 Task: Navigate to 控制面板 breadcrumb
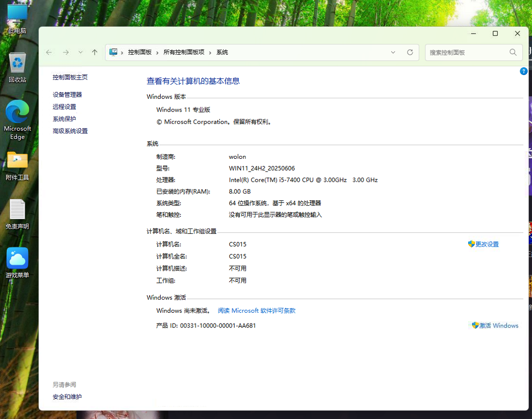140,52
